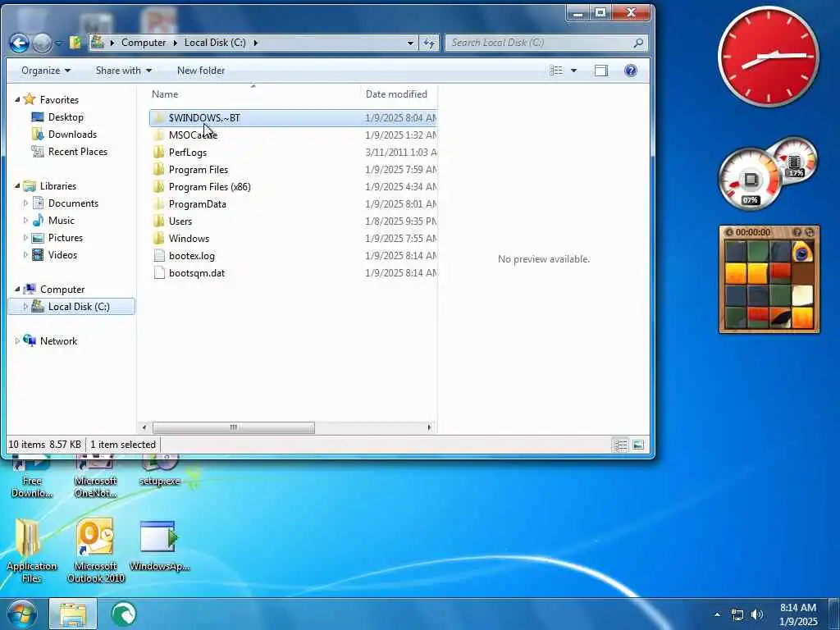This screenshot has height=630, width=840.
Task: Collapse the Computer node
Action: (17, 290)
